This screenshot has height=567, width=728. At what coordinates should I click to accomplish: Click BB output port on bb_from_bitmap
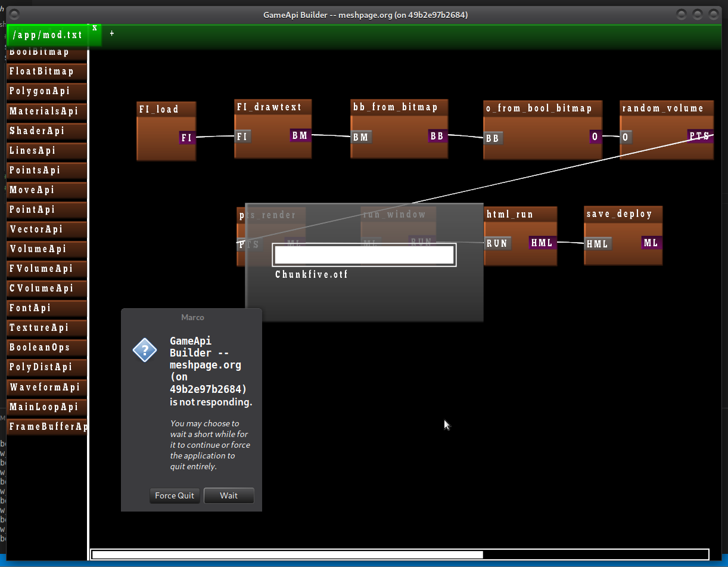(x=437, y=136)
